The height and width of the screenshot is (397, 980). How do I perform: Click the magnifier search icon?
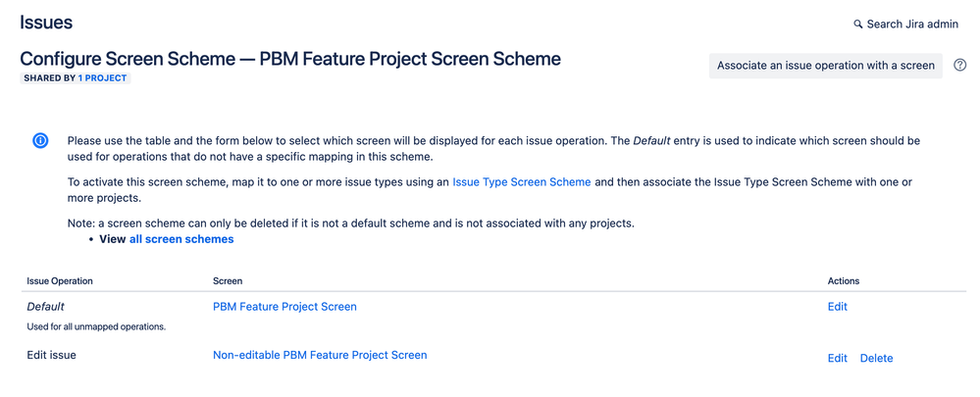858,25
